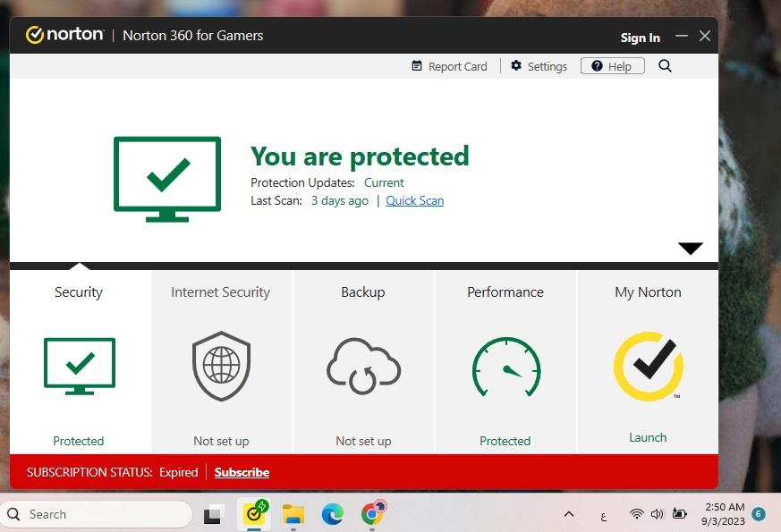Open the Report Card
The image size is (781, 532).
tap(449, 66)
